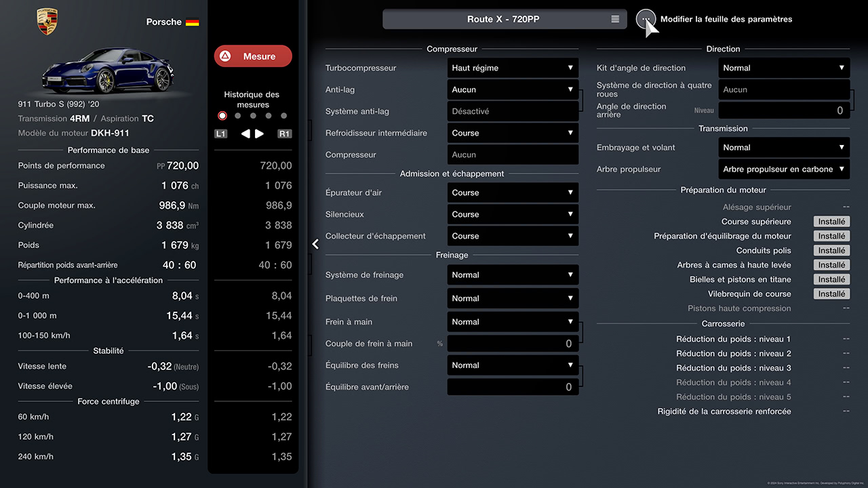Click the Poids 1 679 kg value
Screen dimensions: 868x488
pyautogui.click(x=180, y=245)
